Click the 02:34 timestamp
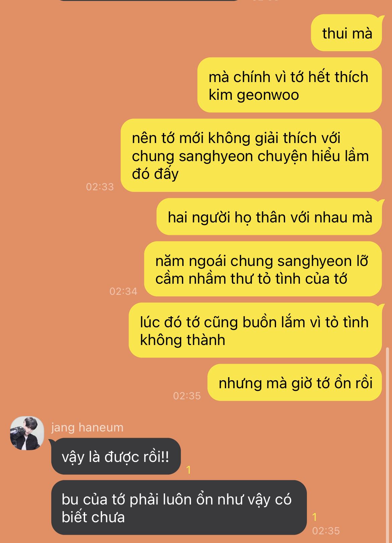This screenshot has width=392, height=543. (x=123, y=291)
